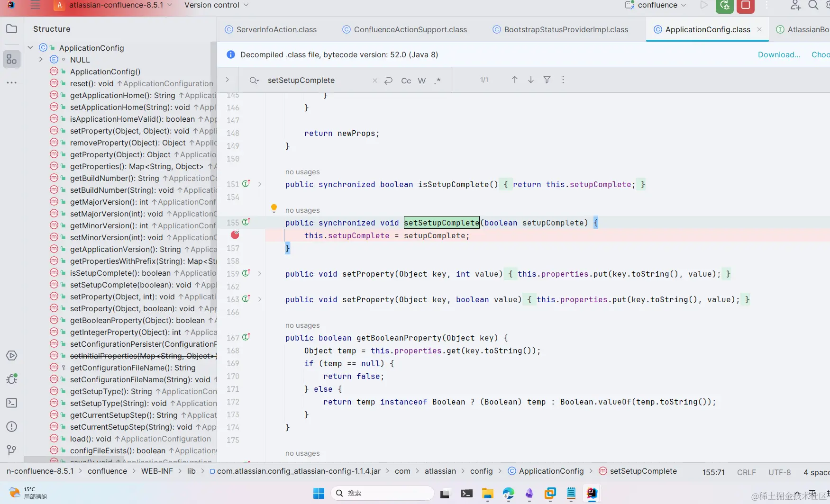Open the Debug tool window

pyautogui.click(x=12, y=379)
